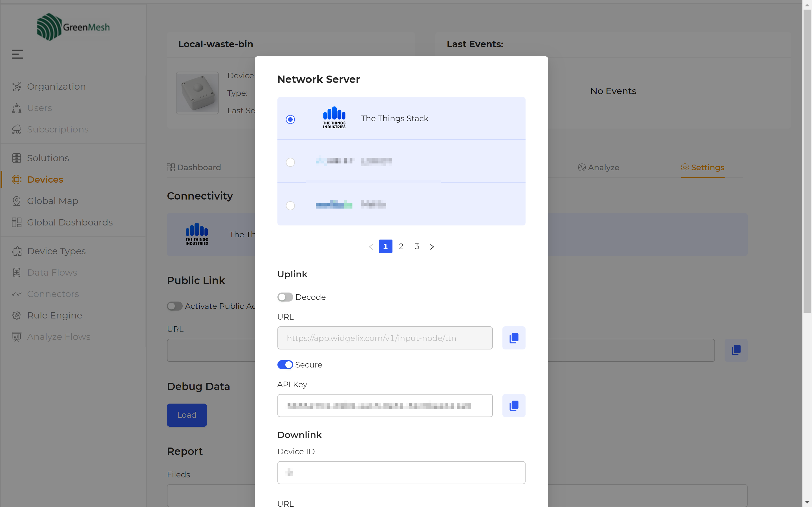Disable the Secure API key toggle

[x=286, y=364]
